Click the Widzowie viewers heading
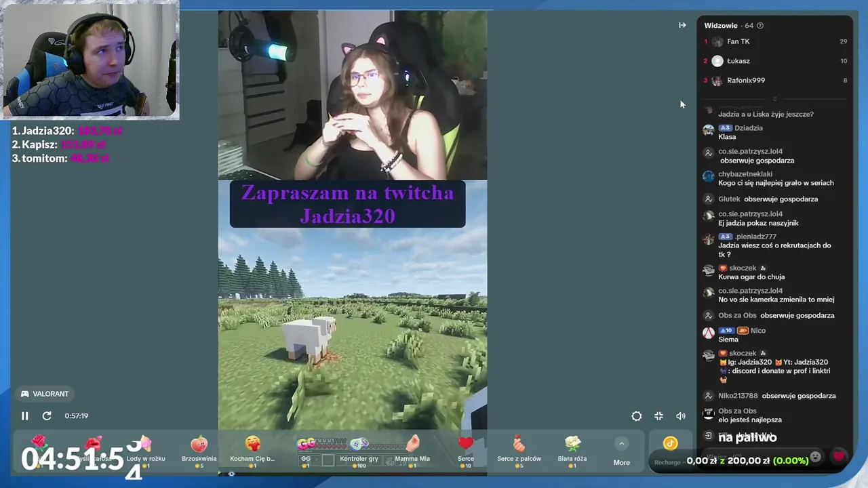The image size is (868, 488). pyautogui.click(x=721, y=26)
